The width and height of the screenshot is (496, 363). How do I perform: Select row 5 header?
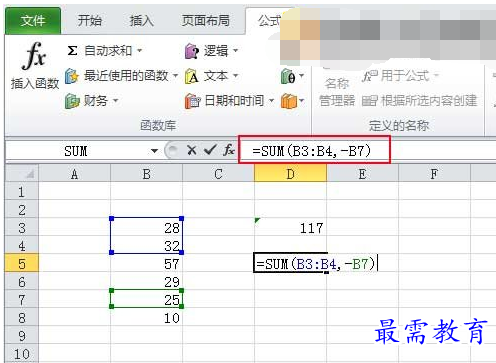[x=22, y=264]
